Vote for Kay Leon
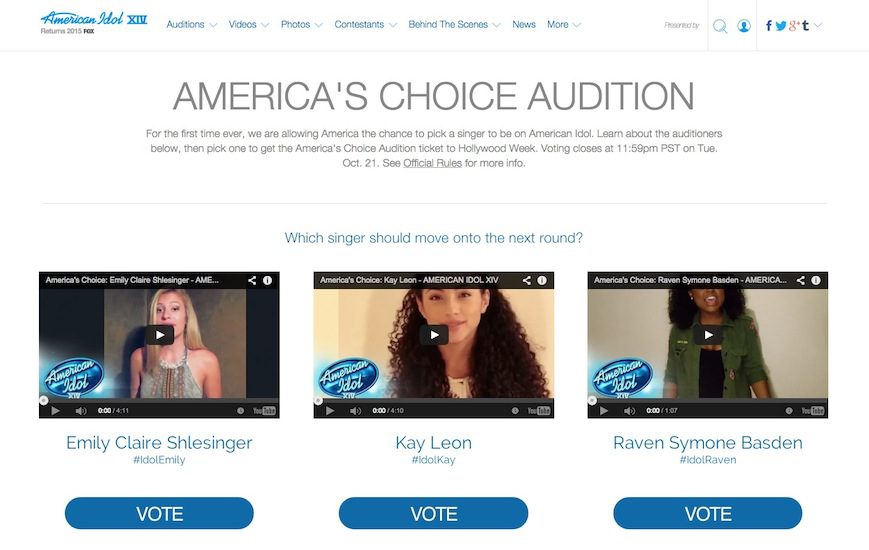Viewport: 869px width, 550px height. [x=433, y=513]
